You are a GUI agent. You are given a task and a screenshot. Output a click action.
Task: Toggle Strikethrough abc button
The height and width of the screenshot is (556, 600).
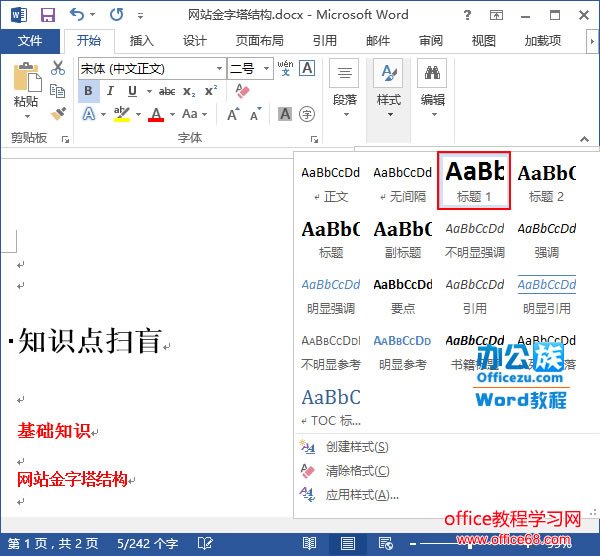pyautogui.click(x=167, y=91)
